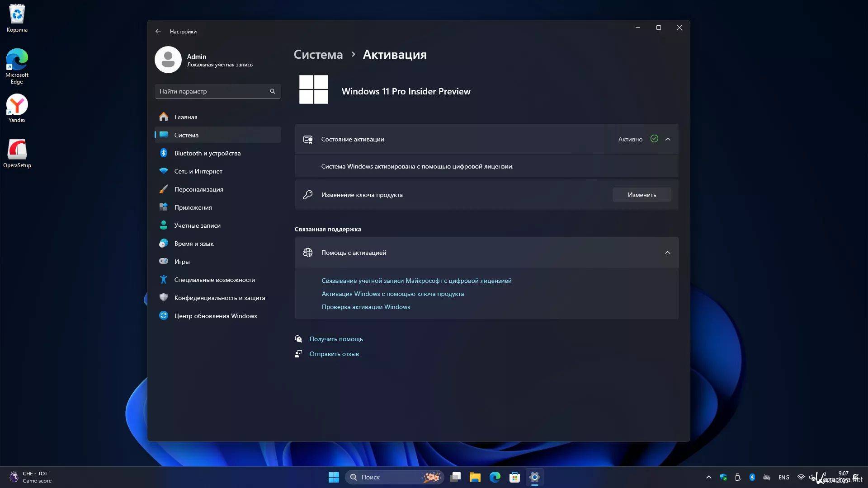Open Yandex browser desktop shortcut
This screenshot has height=488, width=868.
point(17,105)
